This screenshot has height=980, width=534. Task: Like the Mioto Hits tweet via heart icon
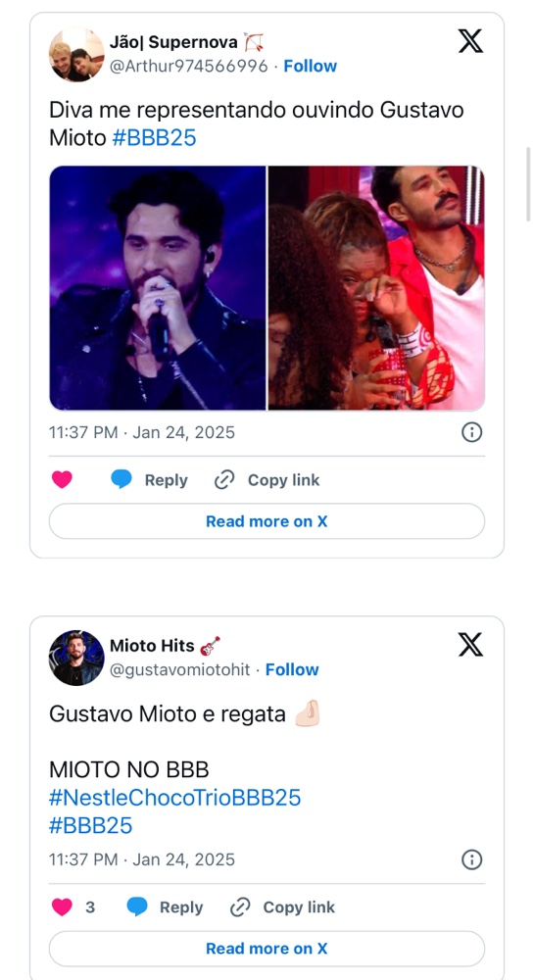pyautogui.click(x=62, y=906)
